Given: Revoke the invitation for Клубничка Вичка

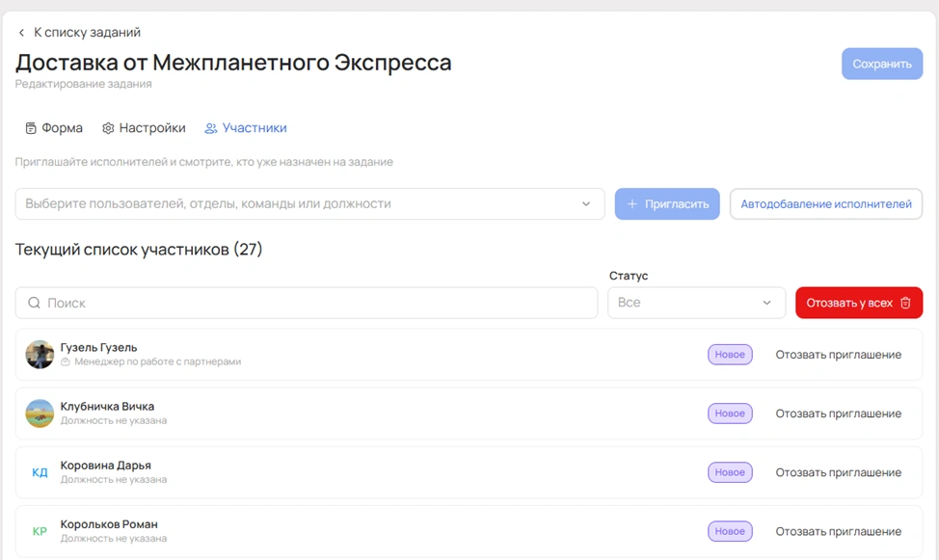Looking at the screenshot, I should (839, 413).
